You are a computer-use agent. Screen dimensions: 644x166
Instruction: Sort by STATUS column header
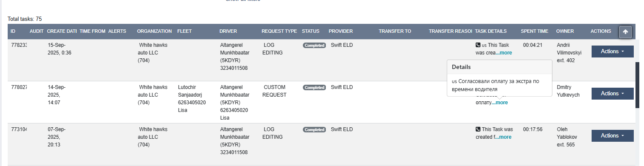click(x=310, y=31)
